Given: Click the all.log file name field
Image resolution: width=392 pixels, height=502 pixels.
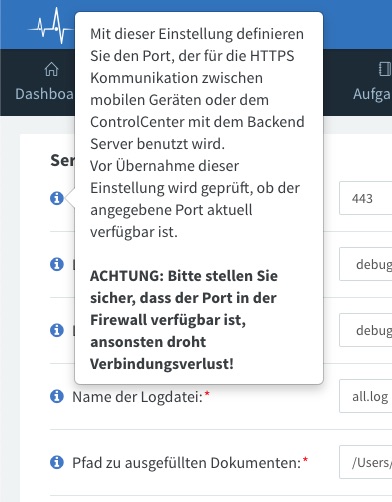Looking at the screenshot, I should coord(366,396).
